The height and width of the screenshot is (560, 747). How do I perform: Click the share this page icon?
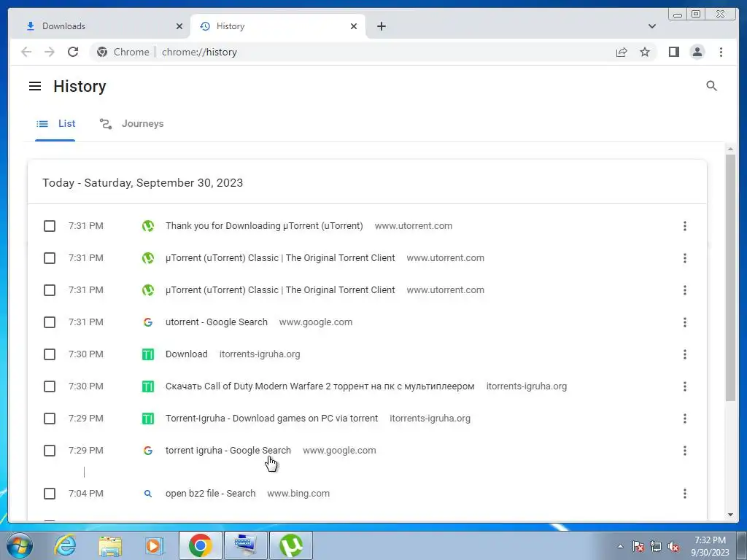pyautogui.click(x=622, y=52)
